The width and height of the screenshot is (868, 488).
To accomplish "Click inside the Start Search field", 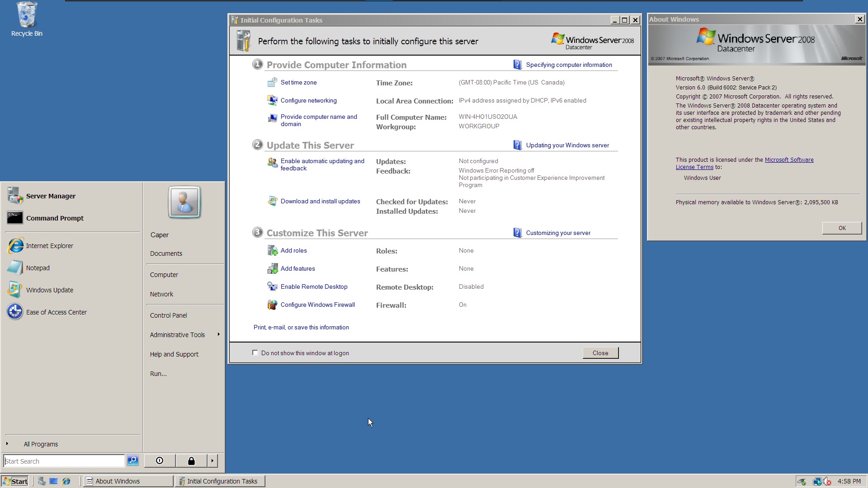I will click(63, 460).
